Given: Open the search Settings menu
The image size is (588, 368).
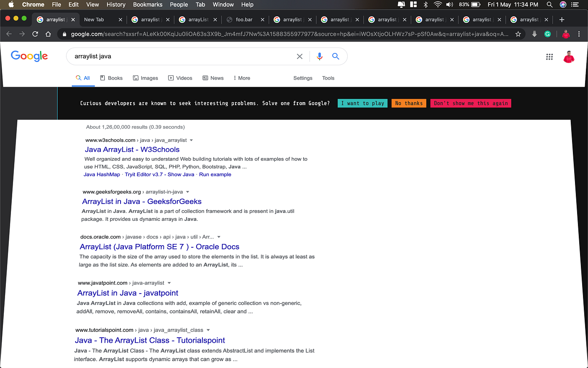Looking at the screenshot, I should tap(303, 78).
